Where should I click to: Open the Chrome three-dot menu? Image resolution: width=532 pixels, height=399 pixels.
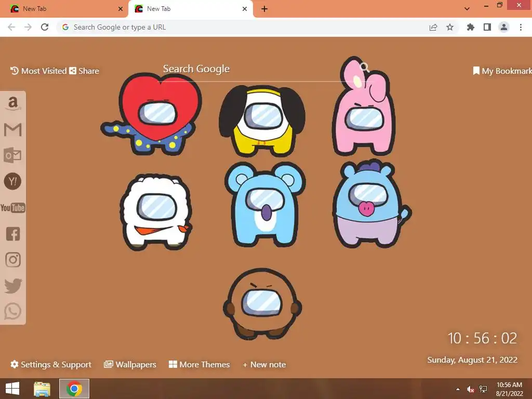coord(521,27)
